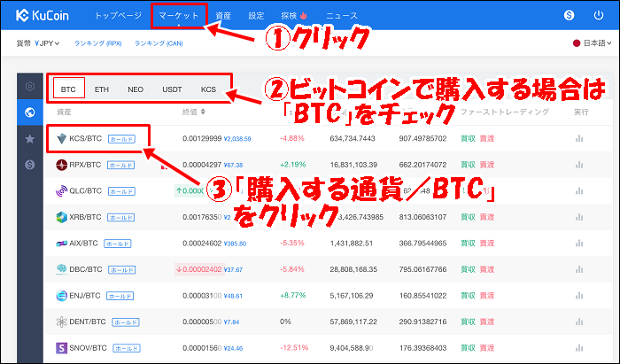620x364 pixels.
Task: Open the ¥JPY currency dropdown
Action: [x=47, y=43]
